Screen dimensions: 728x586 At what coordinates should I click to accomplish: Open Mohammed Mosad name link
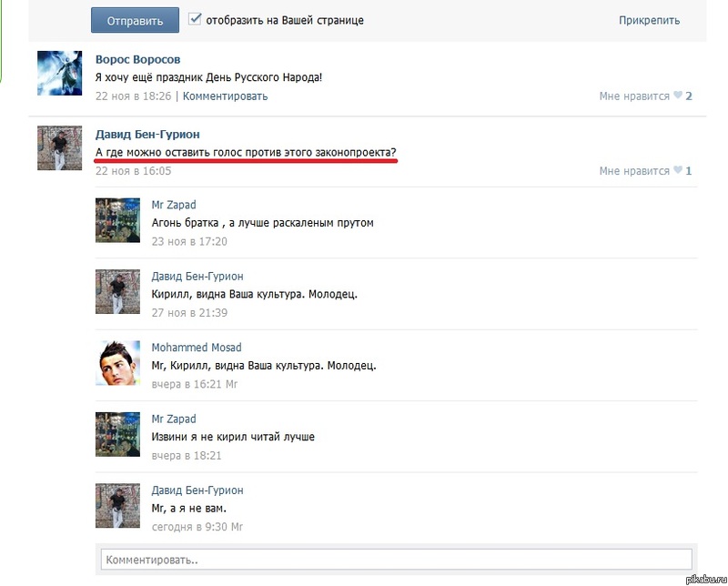(x=197, y=348)
